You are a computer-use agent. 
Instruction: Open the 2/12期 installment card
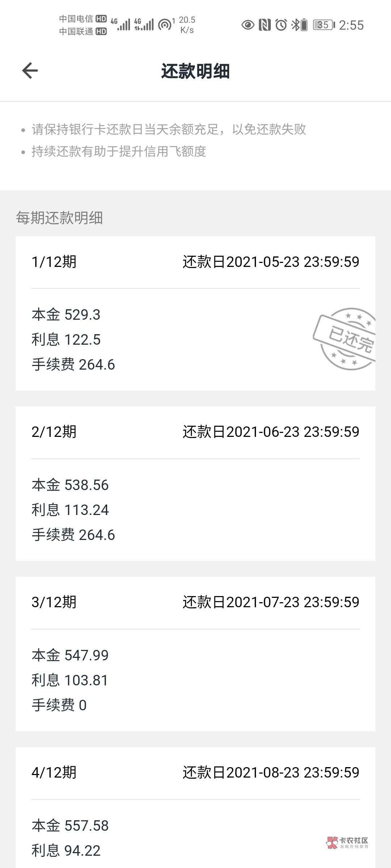pos(195,484)
